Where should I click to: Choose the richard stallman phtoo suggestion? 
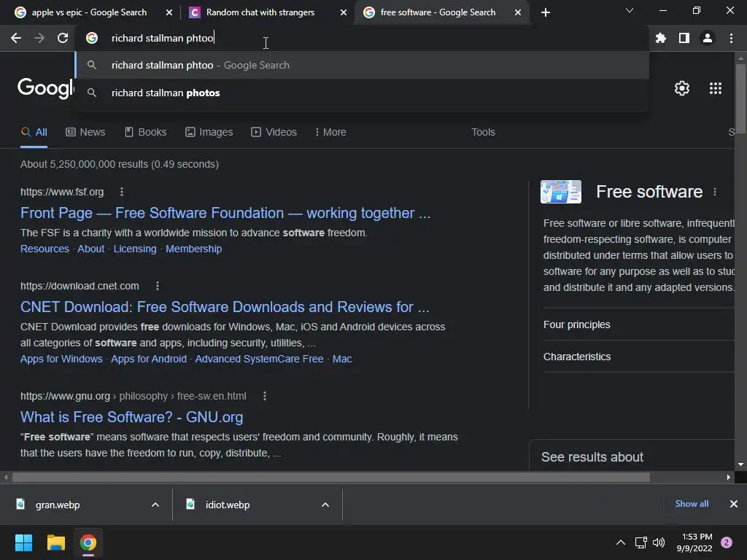click(x=362, y=65)
